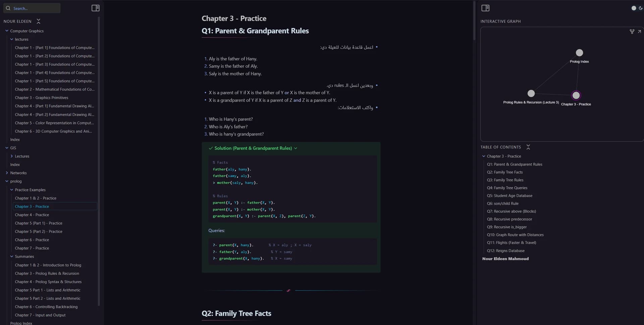Viewport: 644px width, 325px height.
Task: Click the Prolog Index graph node
Action: [x=579, y=53]
